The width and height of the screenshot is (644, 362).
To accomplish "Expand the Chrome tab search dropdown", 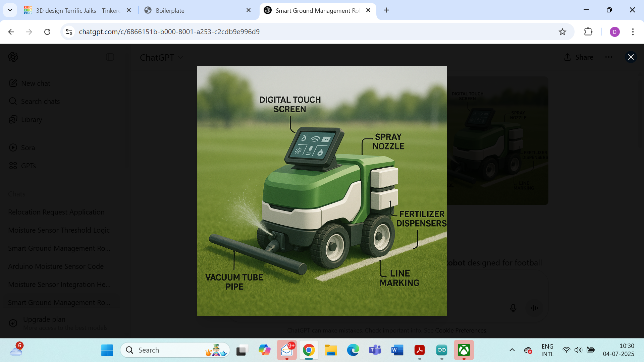I will pos(10,10).
